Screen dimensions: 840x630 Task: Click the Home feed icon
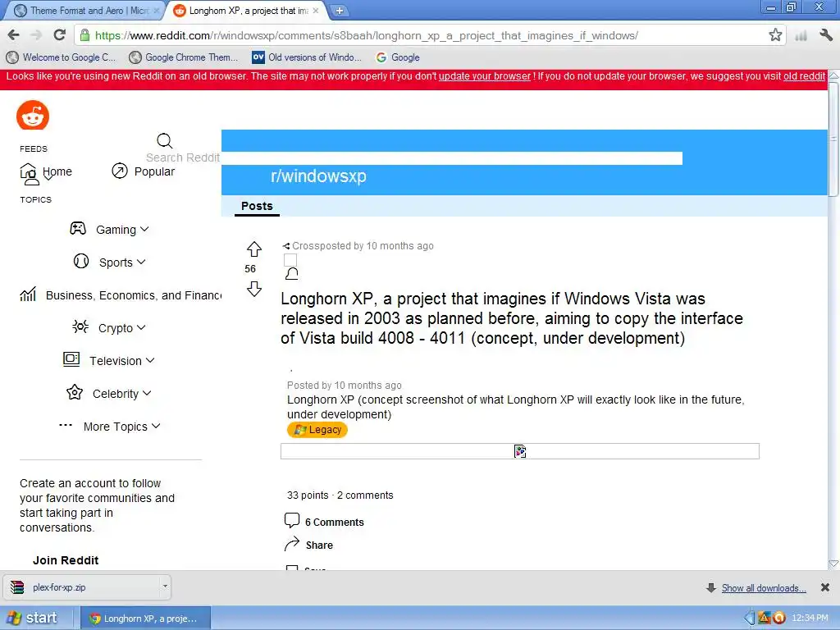[x=29, y=172]
